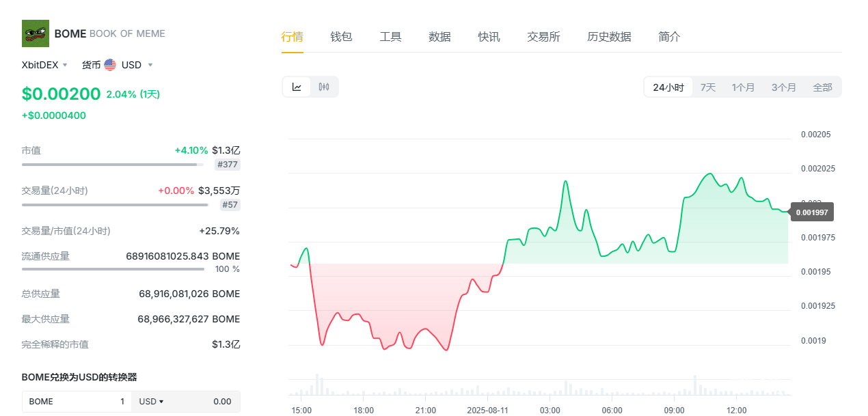Switch to the 交易所 tab
Screen dimensions: 868x416
[543, 37]
